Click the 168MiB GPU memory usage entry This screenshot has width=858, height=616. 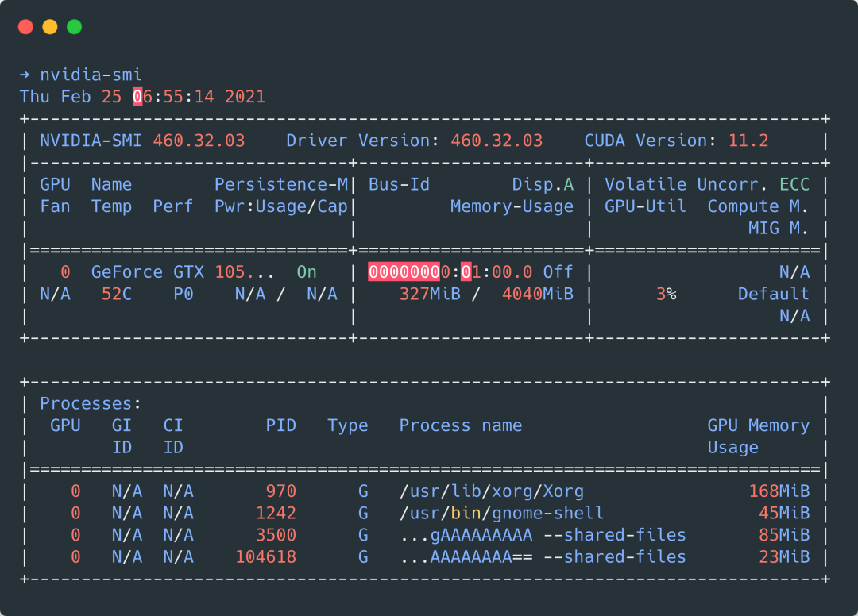pos(779,491)
